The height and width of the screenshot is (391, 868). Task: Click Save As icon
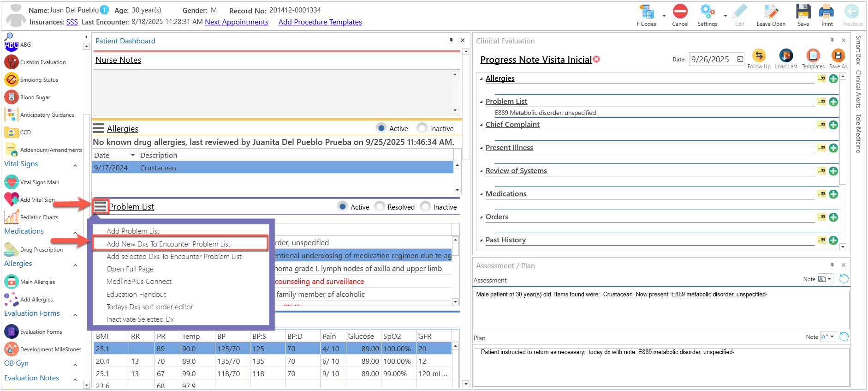838,56
